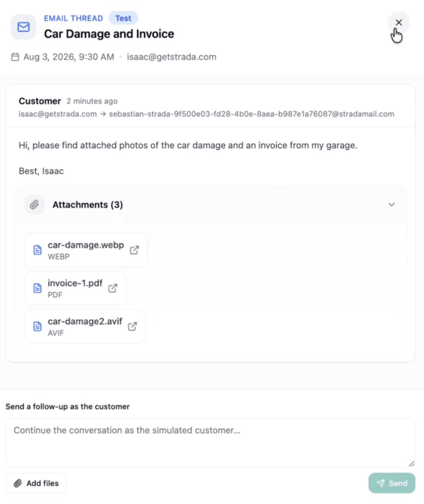Click the file icon of car-damage.webp

[38, 250]
